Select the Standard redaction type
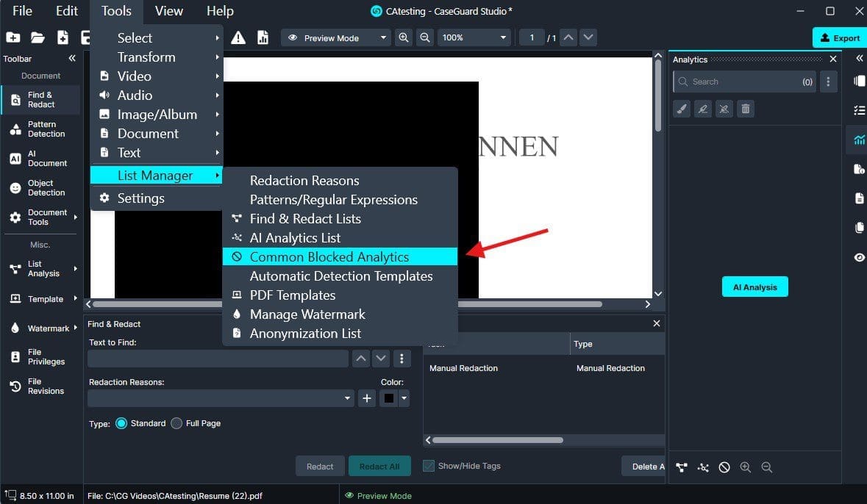The image size is (867, 504). click(x=122, y=423)
